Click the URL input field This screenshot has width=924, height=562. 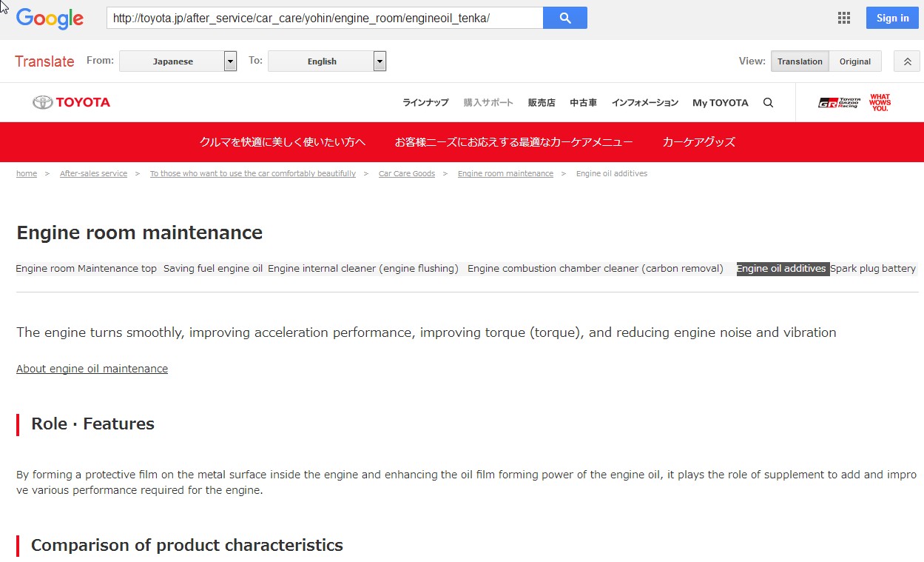tap(325, 18)
